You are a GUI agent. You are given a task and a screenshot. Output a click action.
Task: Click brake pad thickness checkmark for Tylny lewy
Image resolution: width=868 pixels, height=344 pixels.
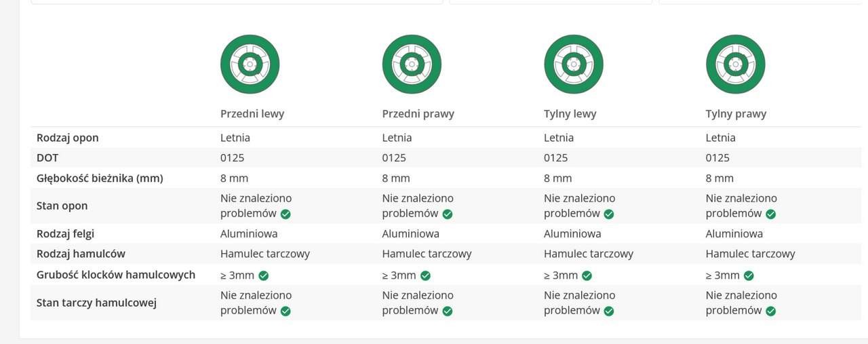[x=587, y=275]
